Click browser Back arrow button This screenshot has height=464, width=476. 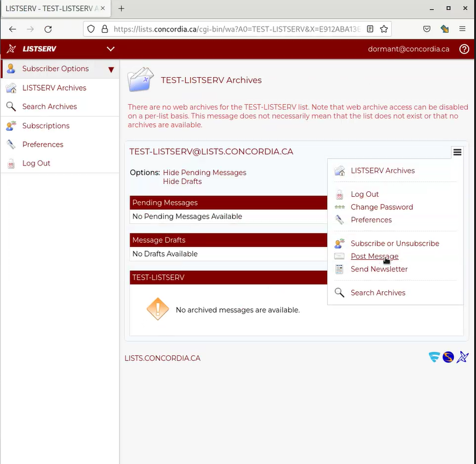point(12,29)
